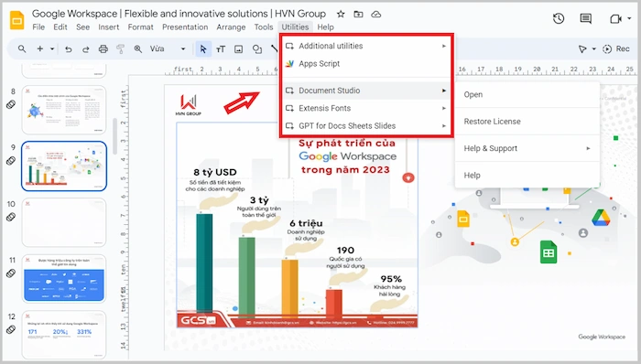
Task: Select slide 9 thumbnail
Action: coord(64,166)
